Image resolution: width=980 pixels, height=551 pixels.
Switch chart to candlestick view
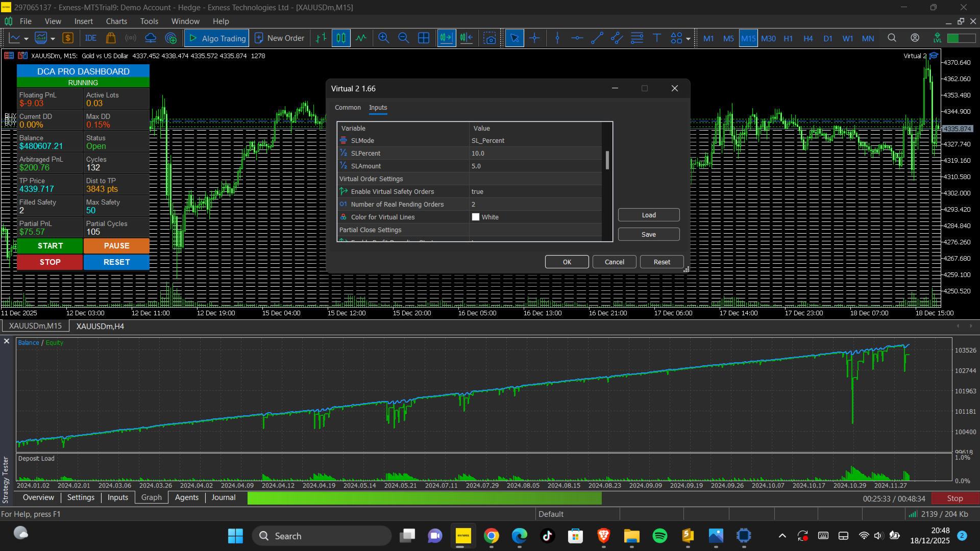341,38
